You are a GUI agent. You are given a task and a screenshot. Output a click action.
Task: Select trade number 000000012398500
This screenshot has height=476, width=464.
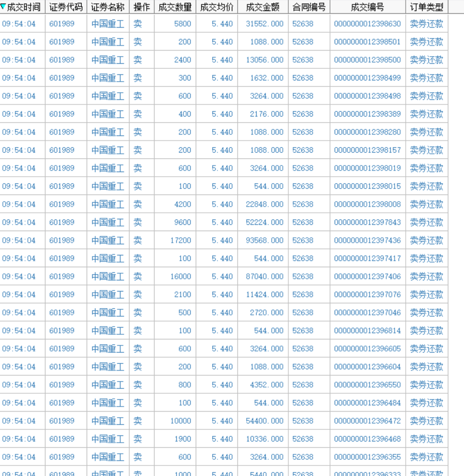point(367,60)
